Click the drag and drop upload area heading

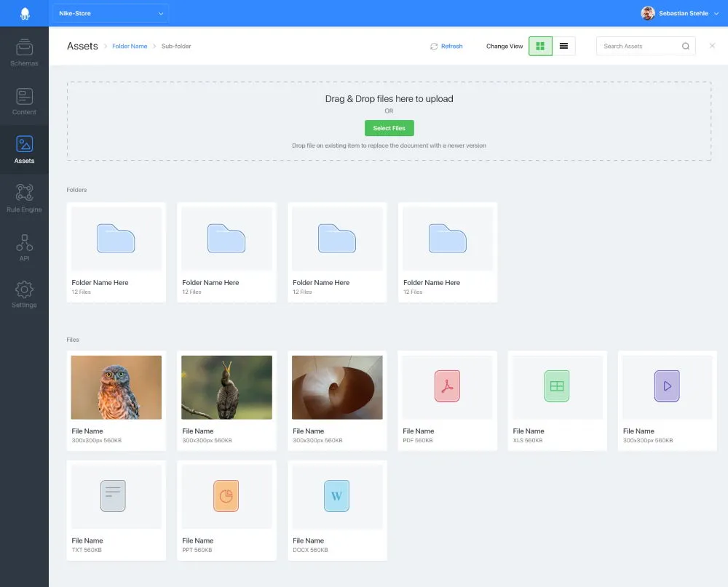click(389, 99)
